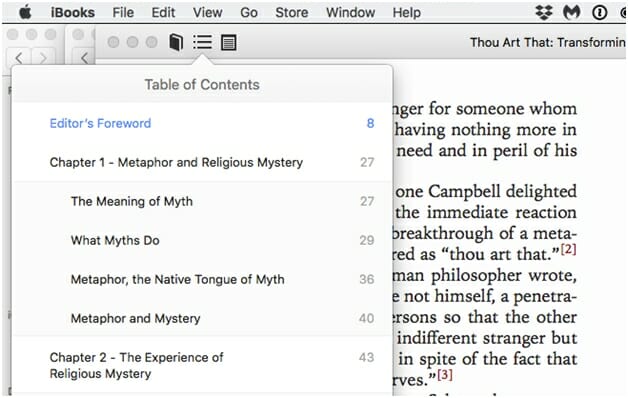Open the Library book icon
This screenshot has height=398, width=628.
tap(176, 42)
